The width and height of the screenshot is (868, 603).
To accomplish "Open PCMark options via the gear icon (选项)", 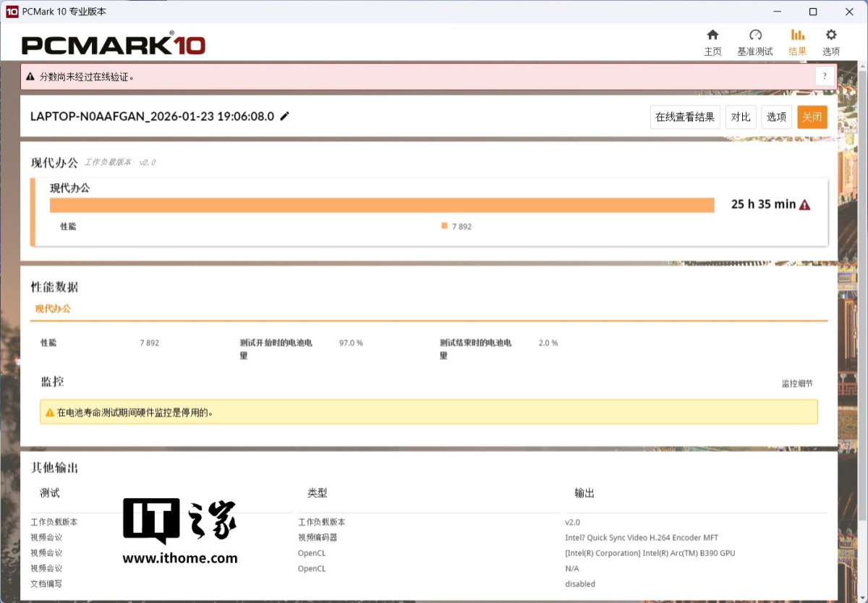I will (x=830, y=41).
